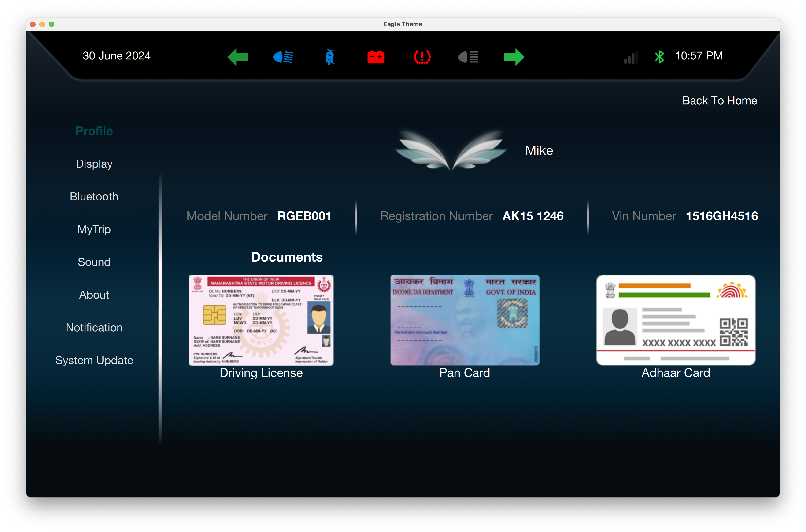Click the yellow macOS minimize window button
This screenshot has height=532, width=806.
[x=42, y=24]
